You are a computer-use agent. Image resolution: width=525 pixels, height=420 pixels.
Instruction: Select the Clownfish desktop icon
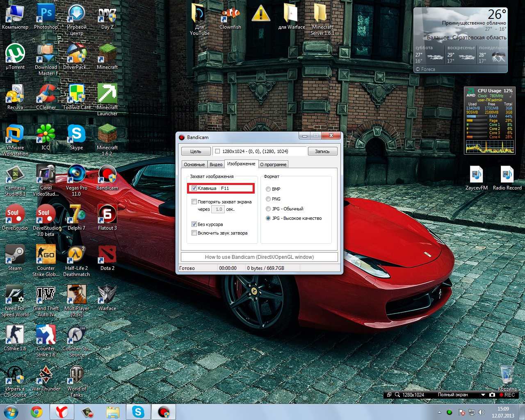pyautogui.click(x=231, y=17)
